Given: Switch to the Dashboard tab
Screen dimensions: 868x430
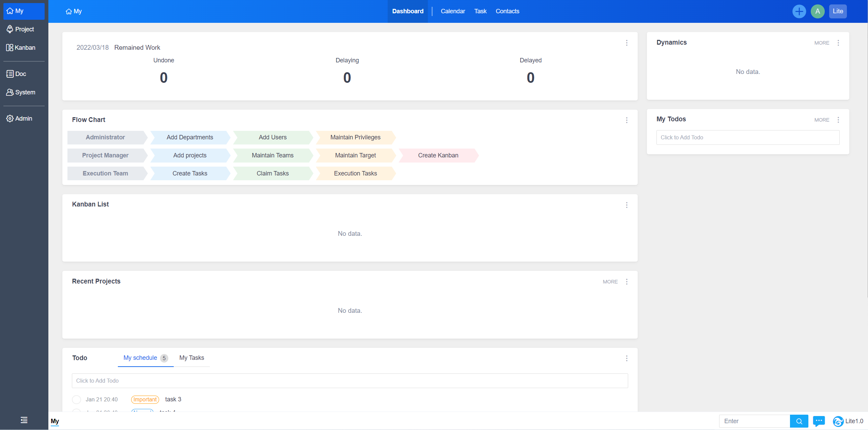Looking at the screenshot, I should click(x=407, y=11).
